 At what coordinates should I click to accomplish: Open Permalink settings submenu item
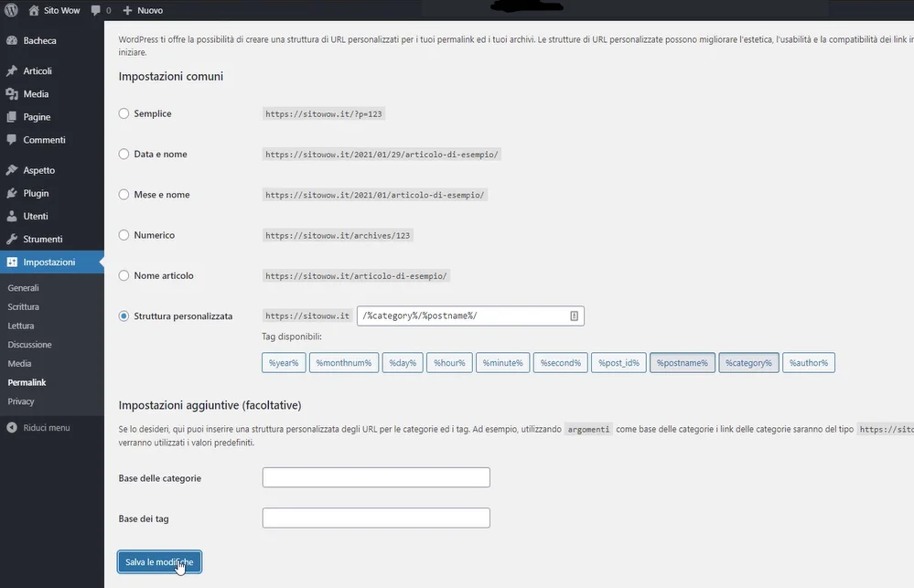tap(27, 382)
